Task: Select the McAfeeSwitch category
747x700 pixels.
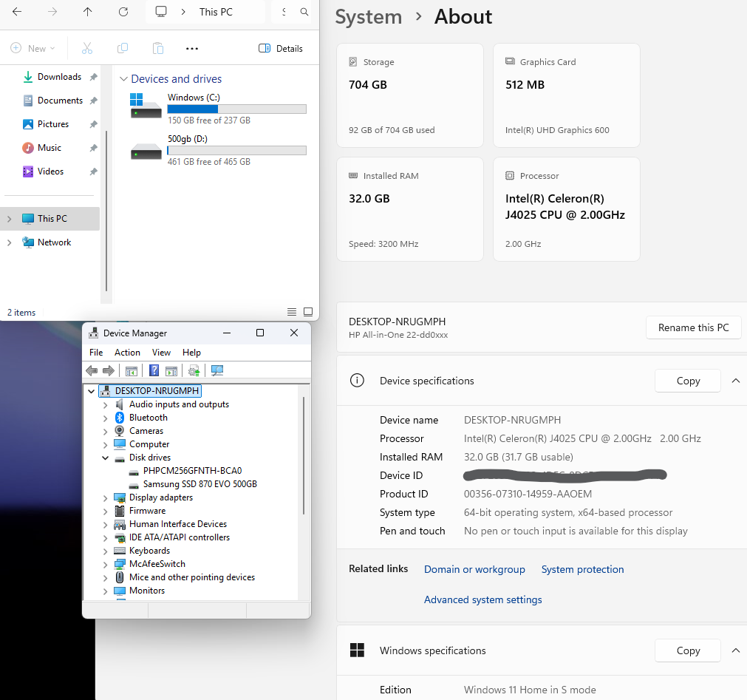Action: pos(157,564)
